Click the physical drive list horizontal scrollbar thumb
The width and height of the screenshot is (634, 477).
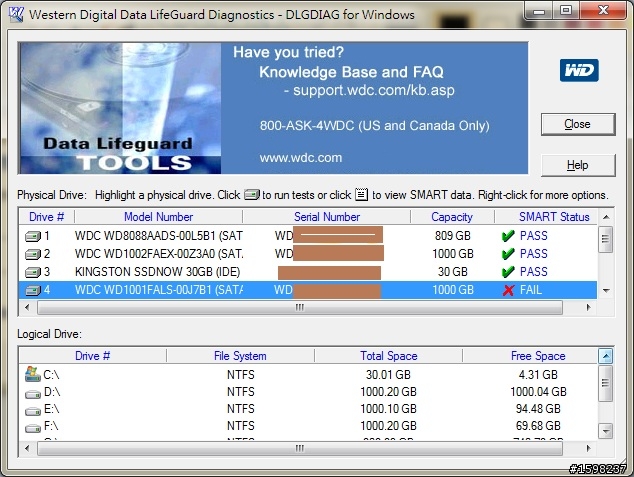300,307
